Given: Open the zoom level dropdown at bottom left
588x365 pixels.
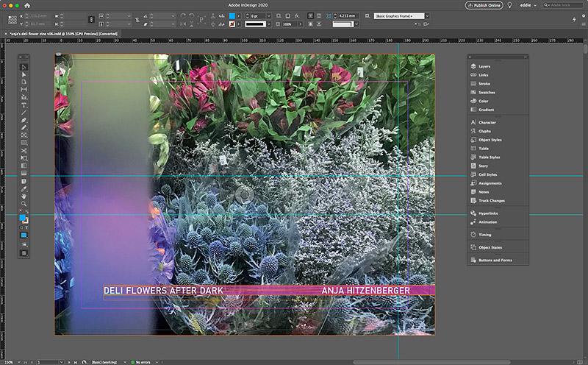Looking at the screenshot, I should (19, 362).
